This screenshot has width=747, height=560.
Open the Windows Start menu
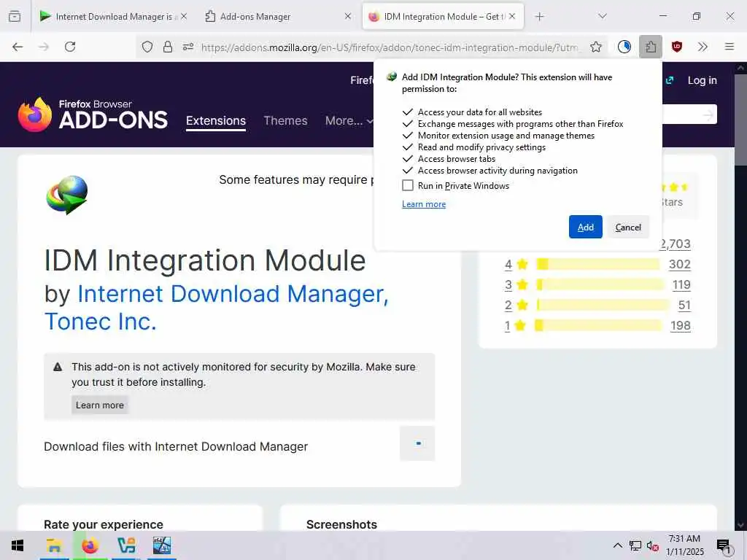click(18, 545)
